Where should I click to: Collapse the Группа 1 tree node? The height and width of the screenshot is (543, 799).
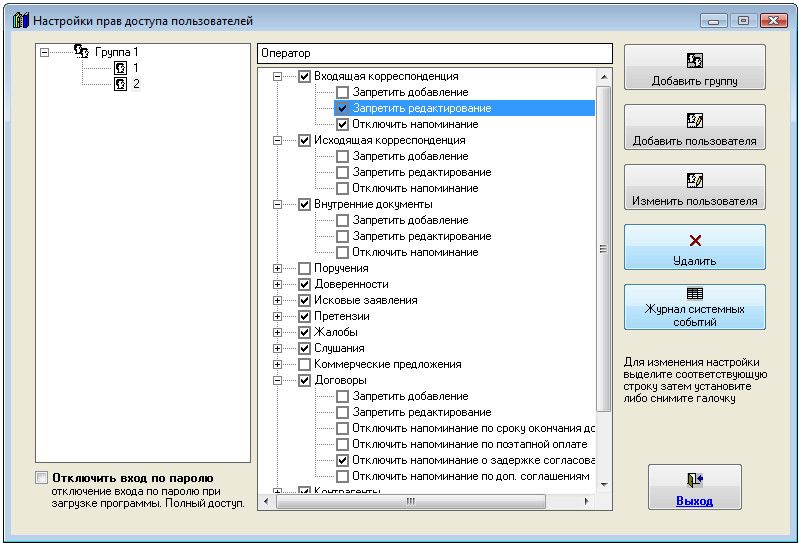click(45, 52)
